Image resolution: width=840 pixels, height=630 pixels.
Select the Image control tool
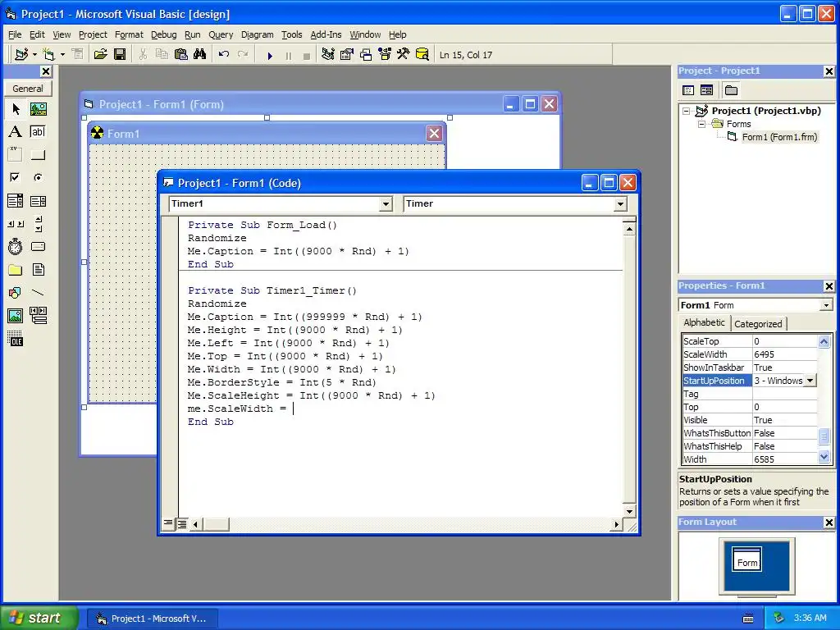16,316
